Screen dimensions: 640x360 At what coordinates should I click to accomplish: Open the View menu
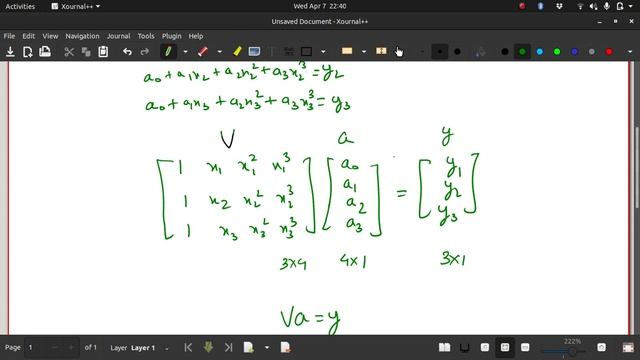click(50, 36)
